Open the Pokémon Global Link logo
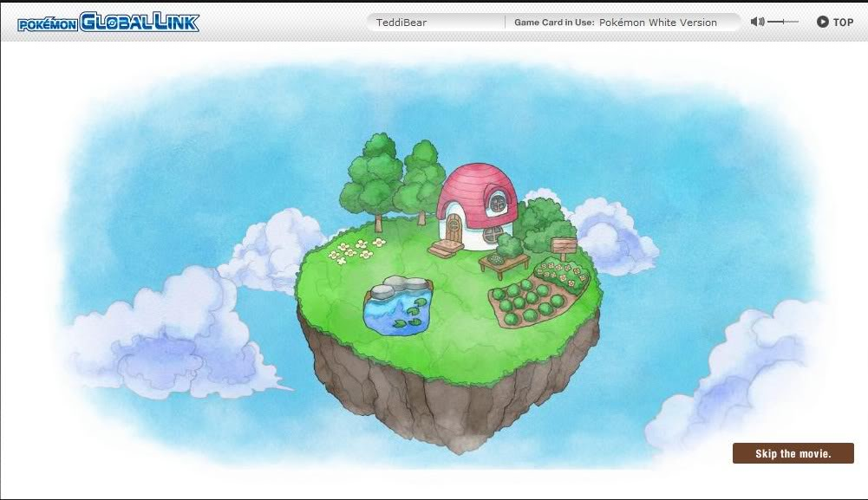The image size is (868, 500). click(108, 23)
